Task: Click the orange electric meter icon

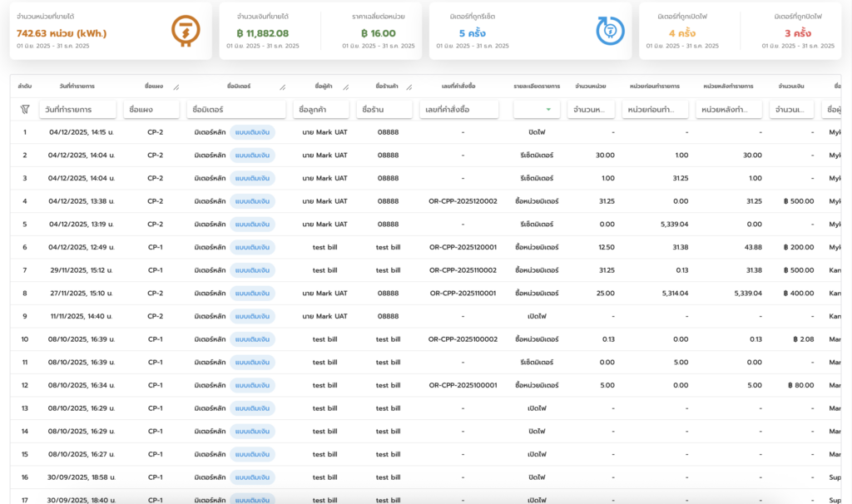Action: (186, 31)
